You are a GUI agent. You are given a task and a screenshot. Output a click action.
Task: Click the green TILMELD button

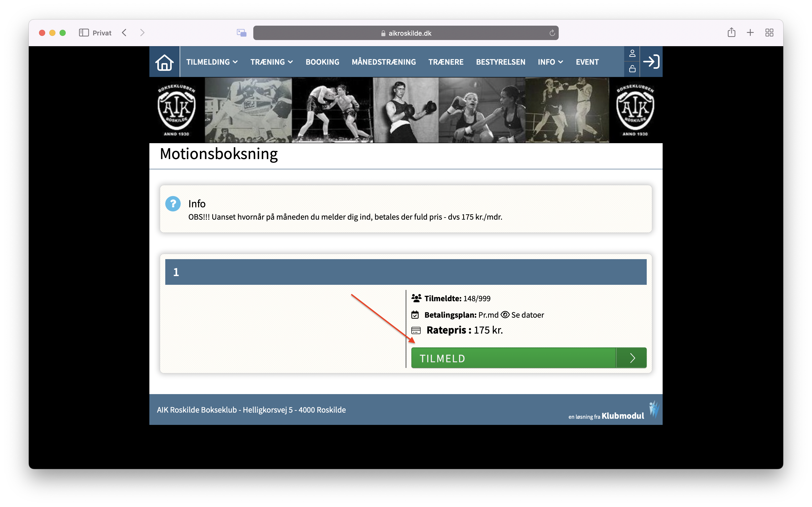(x=529, y=358)
